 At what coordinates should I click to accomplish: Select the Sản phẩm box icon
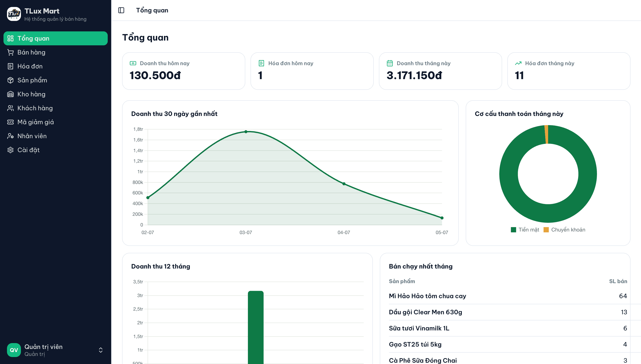10,80
